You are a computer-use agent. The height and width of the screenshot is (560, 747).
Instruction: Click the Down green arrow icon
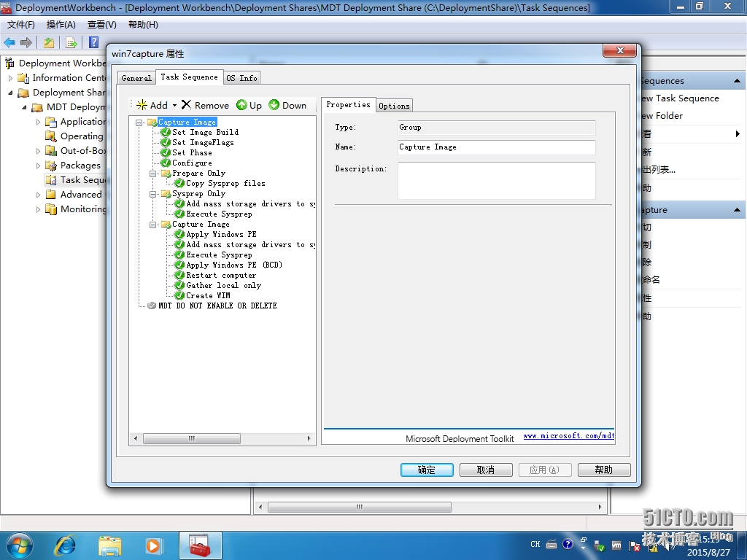(274, 105)
